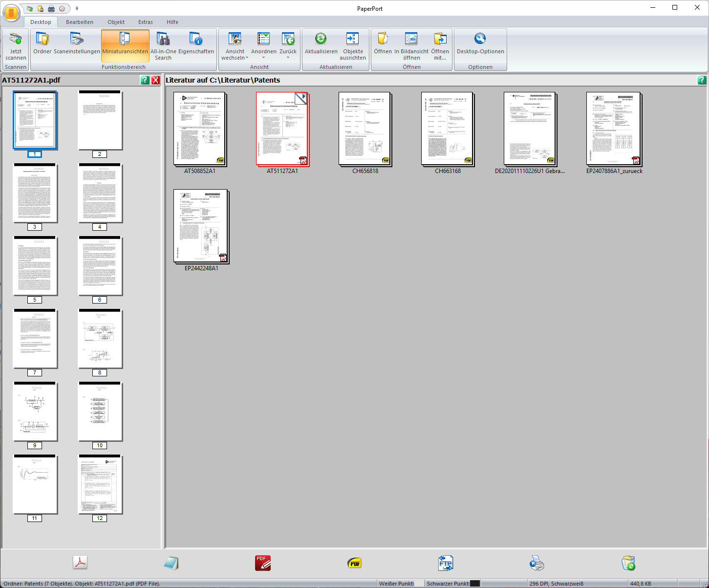Send to red PDF editor icon
709x588 pixels.
tap(263, 563)
